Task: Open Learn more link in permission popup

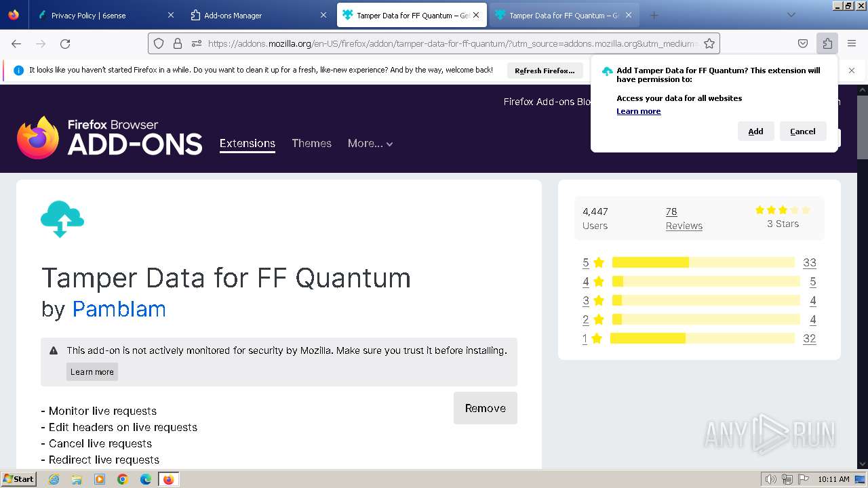Action: [x=639, y=111]
